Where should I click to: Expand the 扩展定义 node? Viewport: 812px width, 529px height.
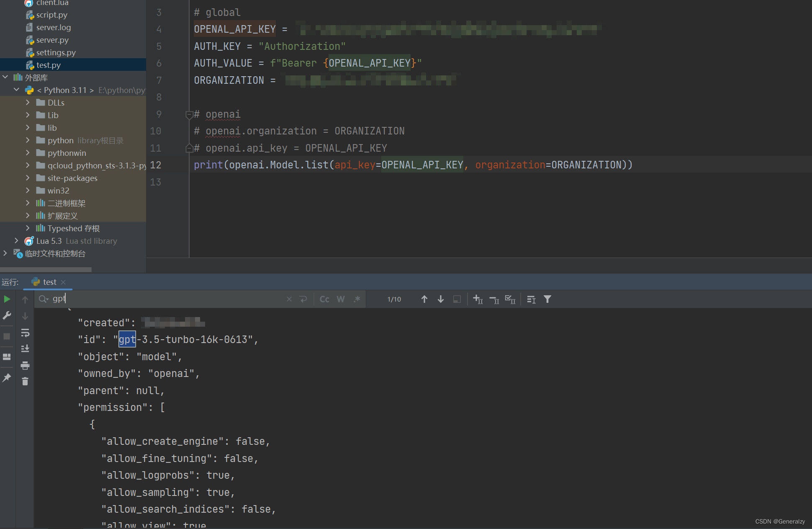tap(28, 215)
